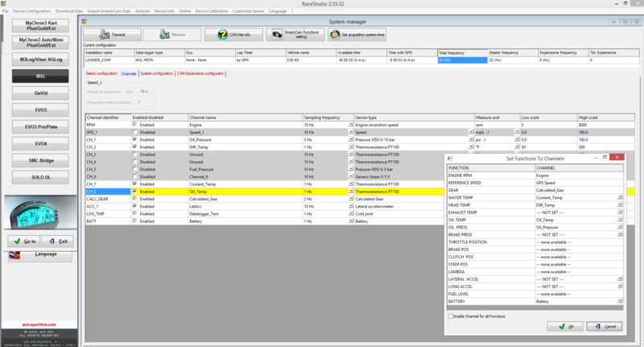Open the File menu
The width and height of the screenshot is (644, 347).
pos(6,11)
